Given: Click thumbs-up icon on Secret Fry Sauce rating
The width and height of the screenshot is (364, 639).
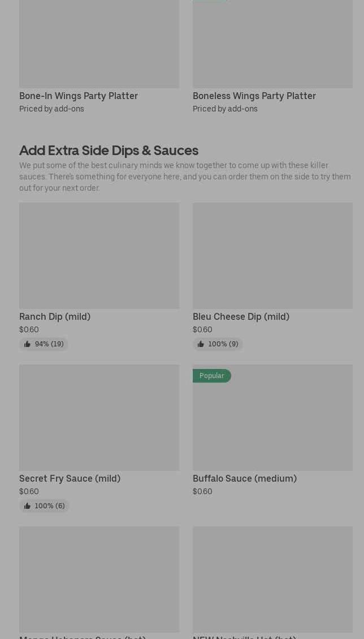Looking at the screenshot, I should 27,506.
